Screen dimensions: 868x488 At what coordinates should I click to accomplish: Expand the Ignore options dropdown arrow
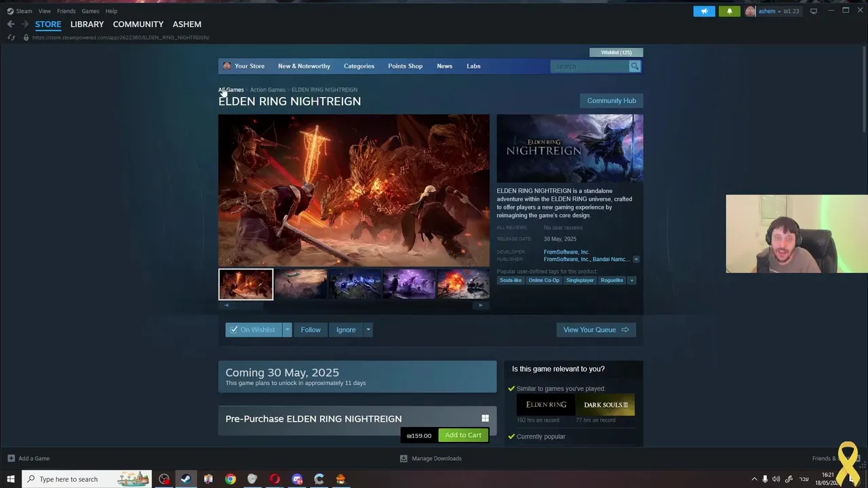point(368,329)
